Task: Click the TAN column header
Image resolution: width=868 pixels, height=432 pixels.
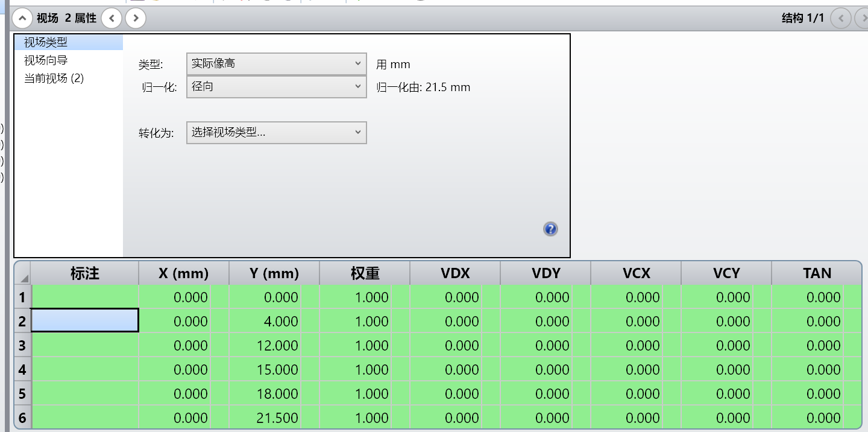Action: pyautogui.click(x=817, y=273)
